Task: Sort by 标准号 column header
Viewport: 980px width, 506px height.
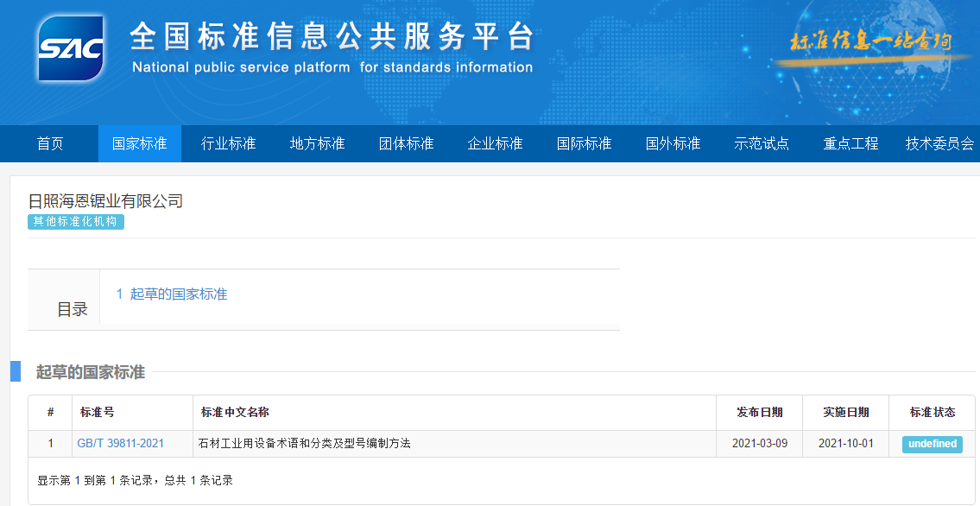Action: tap(97, 412)
